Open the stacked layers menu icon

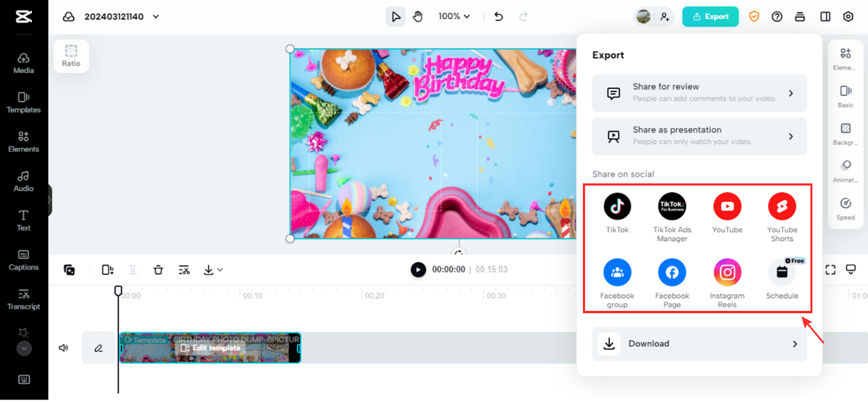coord(800,17)
